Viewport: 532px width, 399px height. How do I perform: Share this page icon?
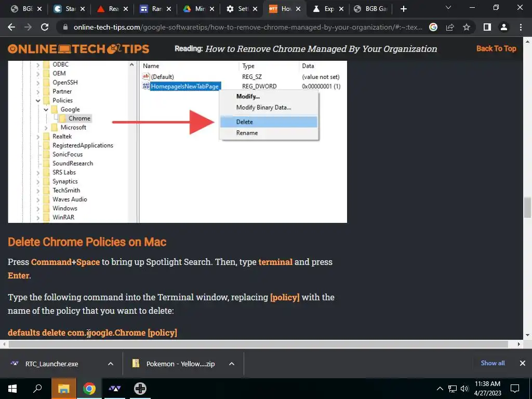click(x=450, y=27)
